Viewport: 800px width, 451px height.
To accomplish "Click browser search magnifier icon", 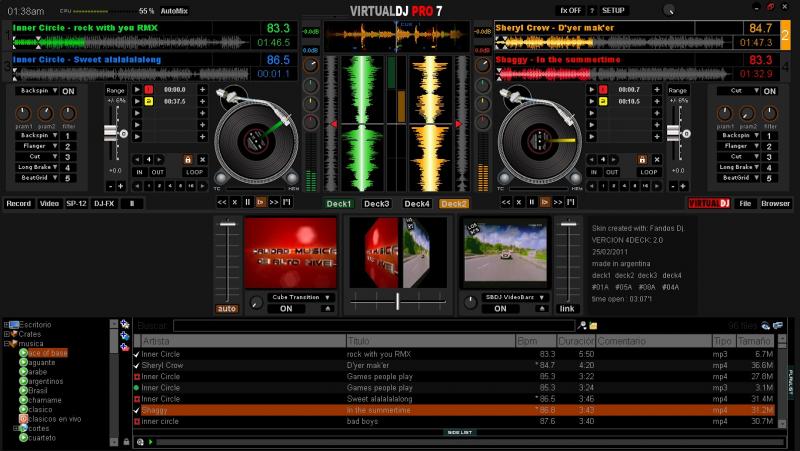I will click(x=582, y=325).
